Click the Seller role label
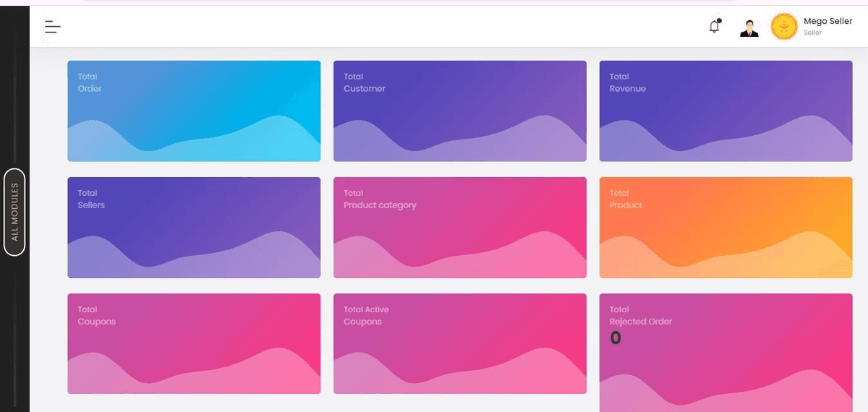This screenshot has height=412, width=868. tap(812, 33)
